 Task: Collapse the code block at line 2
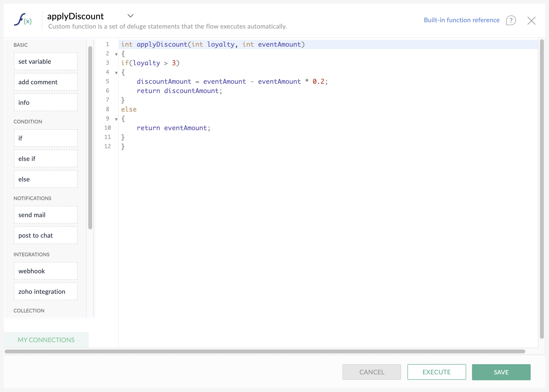pyautogui.click(x=116, y=54)
